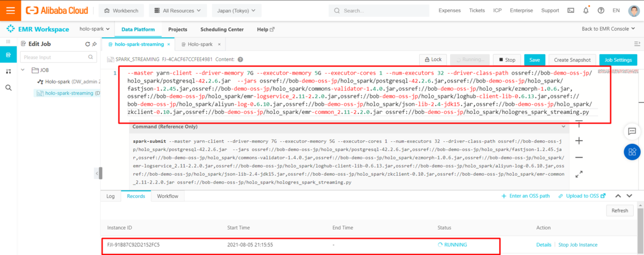Open the orange hamburger main menu
644x255 pixels.
click(10, 10)
